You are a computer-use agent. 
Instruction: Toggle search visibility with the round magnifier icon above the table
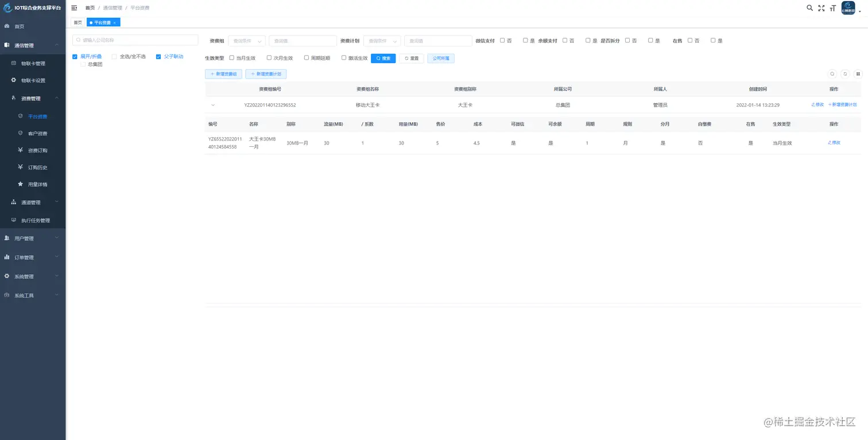(x=832, y=73)
